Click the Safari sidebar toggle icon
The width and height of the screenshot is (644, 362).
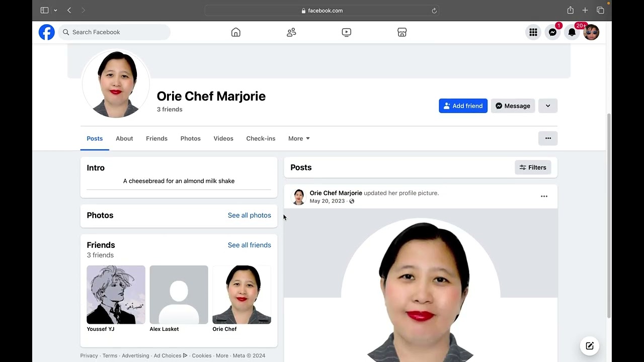[x=44, y=11]
